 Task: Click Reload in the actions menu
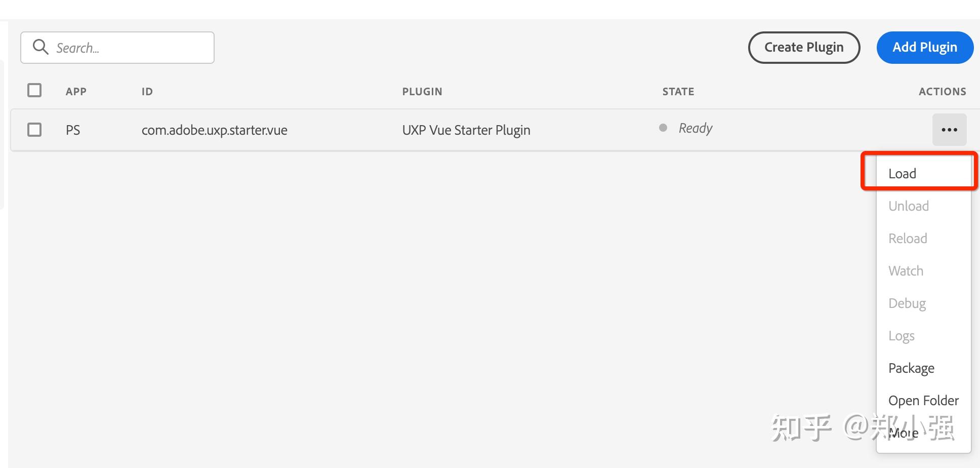coord(908,239)
